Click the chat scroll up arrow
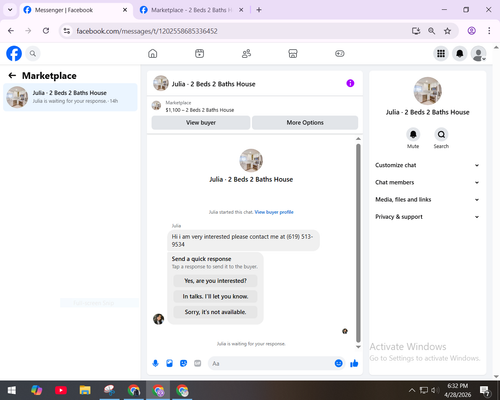Image resolution: width=500 pixels, height=400 pixels. [358, 139]
